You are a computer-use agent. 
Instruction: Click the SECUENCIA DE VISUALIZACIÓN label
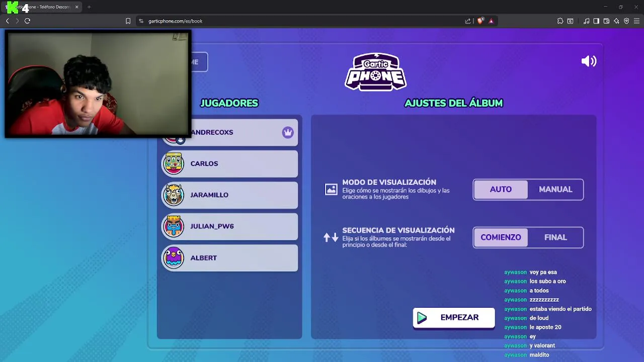[398, 230]
